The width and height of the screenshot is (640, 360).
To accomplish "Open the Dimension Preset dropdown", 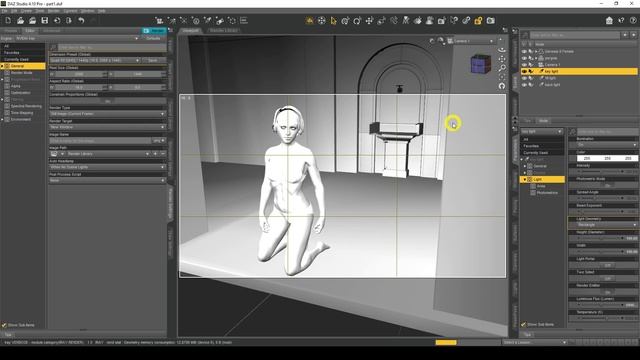I will (x=95, y=60).
